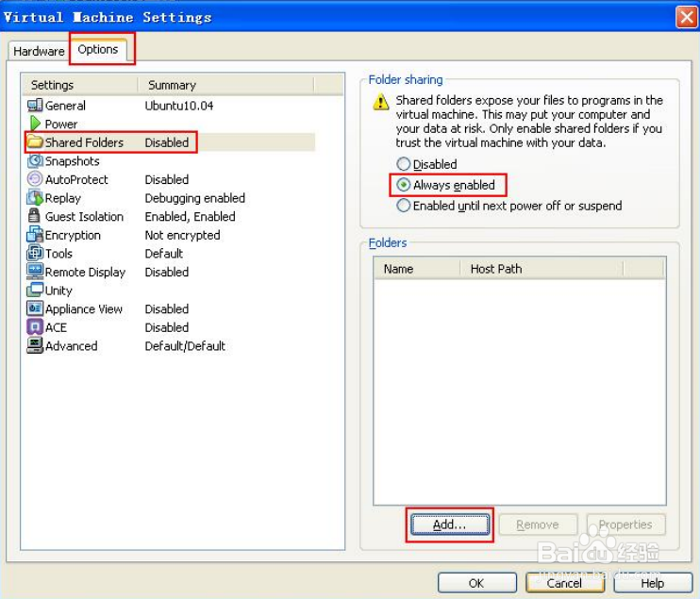Click the Host Path column header
Image resolution: width=700 pixels, height=599 pixels.
[x=542, y=269]
